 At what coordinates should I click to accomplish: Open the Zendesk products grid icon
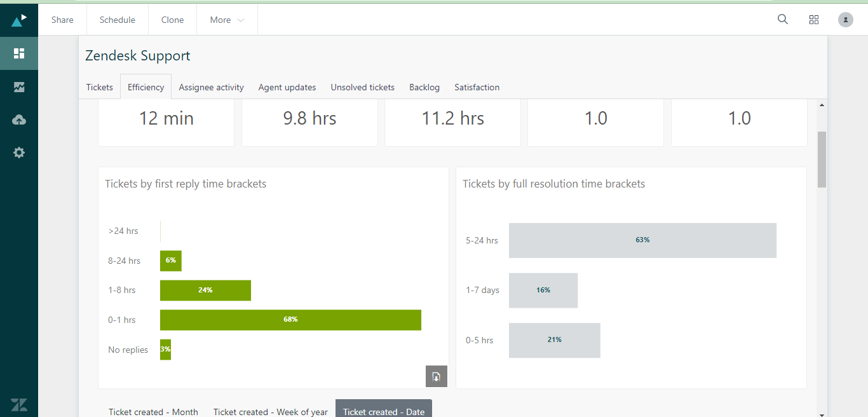(x=814, y=20)
